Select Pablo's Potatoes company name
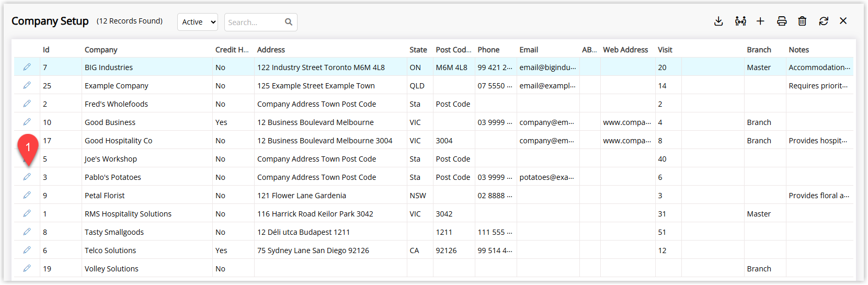868x285 pixels. point(113,177)
